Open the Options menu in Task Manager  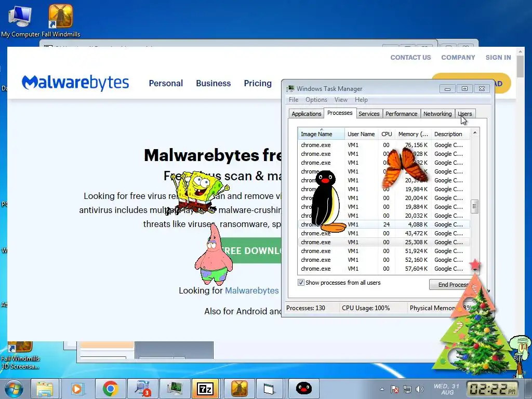pos(316,99)
